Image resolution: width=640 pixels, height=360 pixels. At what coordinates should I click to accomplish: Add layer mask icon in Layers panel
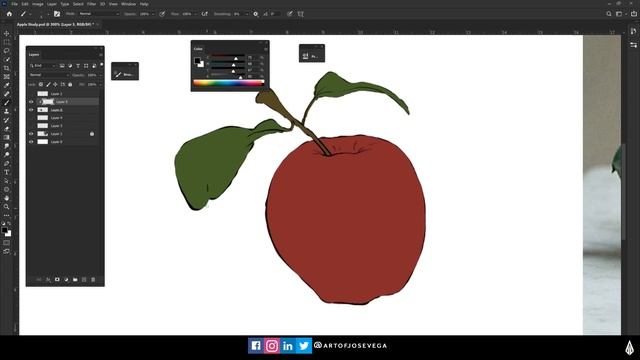57,280
